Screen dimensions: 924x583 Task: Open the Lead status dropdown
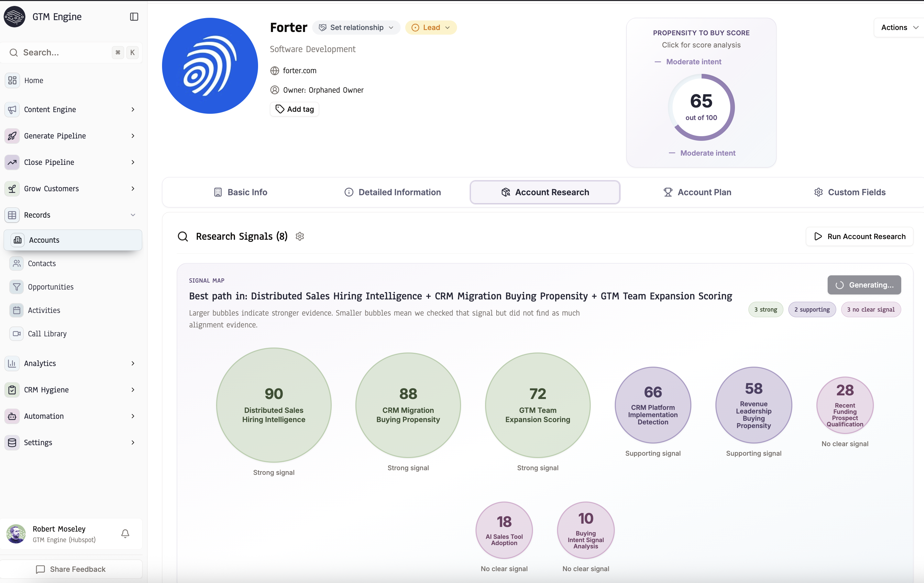pyautogui.click(x=431, y=27)
